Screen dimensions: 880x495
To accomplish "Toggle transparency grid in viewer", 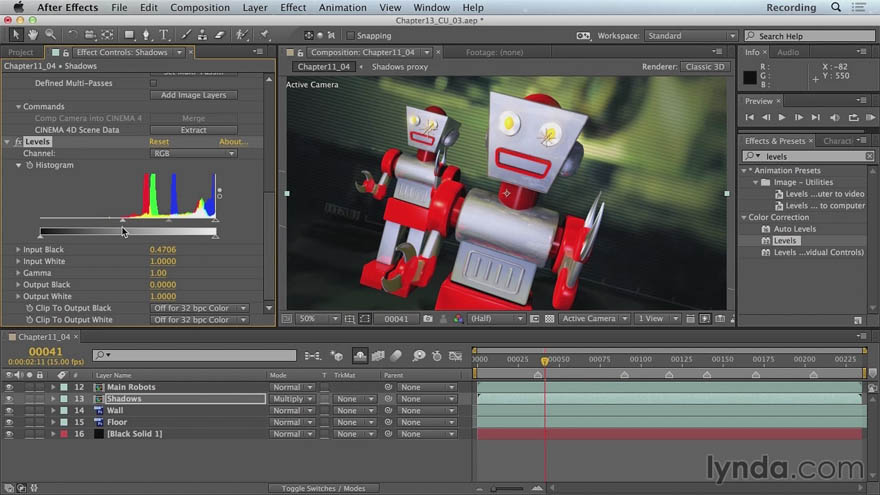I will coord(549,319).
